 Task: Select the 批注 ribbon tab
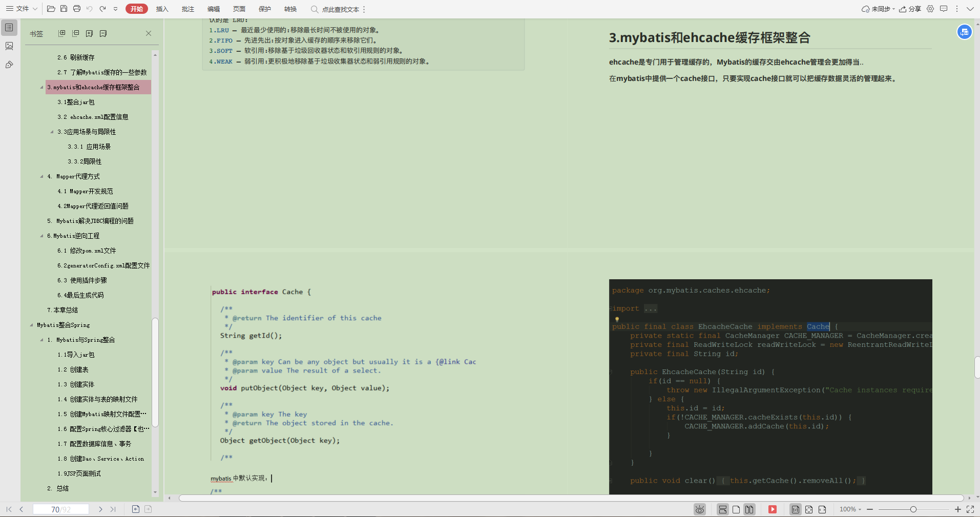(187, 9)
